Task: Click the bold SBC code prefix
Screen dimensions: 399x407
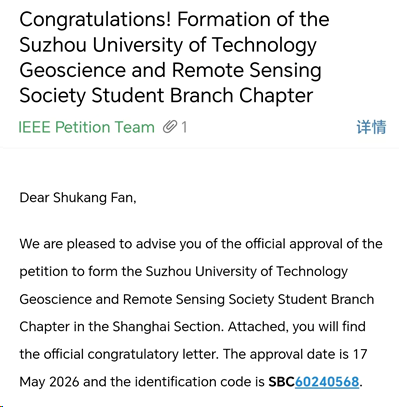Action: 282,382
